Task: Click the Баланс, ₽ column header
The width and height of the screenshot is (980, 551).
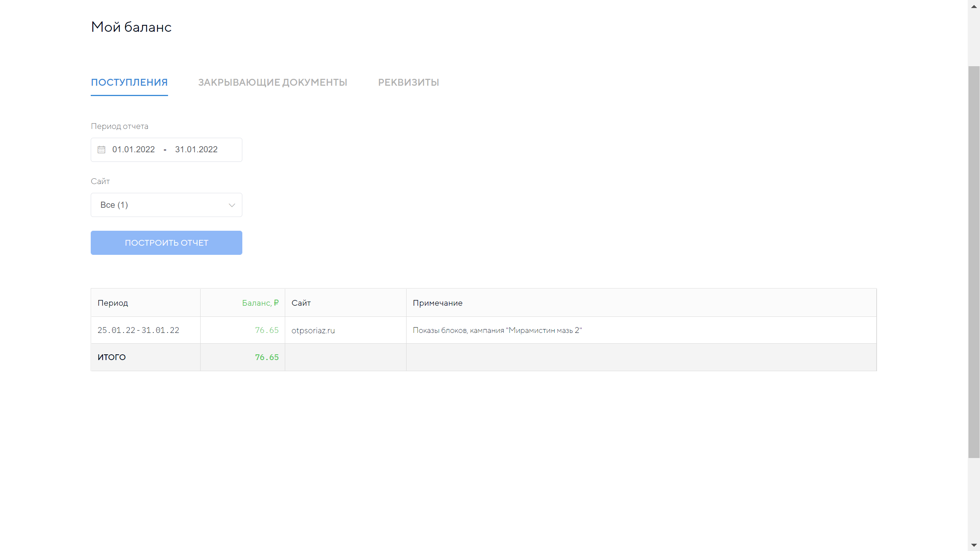Action: pos(260,303)
